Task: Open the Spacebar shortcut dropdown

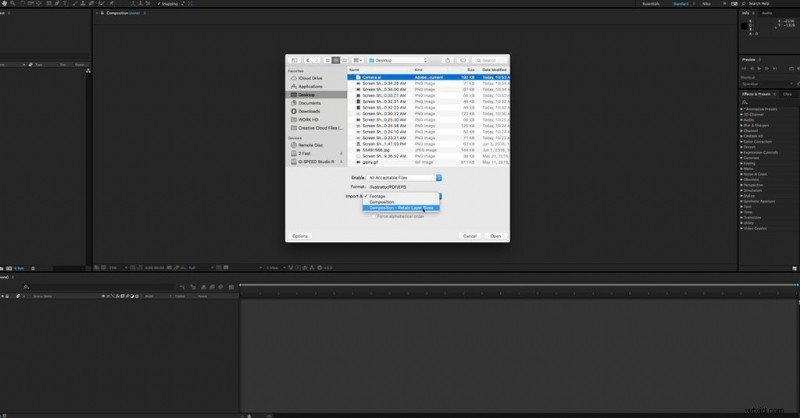Action: pos(768,84)
